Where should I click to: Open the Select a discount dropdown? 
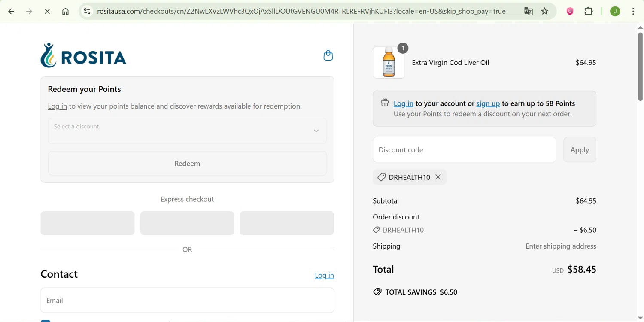pos(187,131)
